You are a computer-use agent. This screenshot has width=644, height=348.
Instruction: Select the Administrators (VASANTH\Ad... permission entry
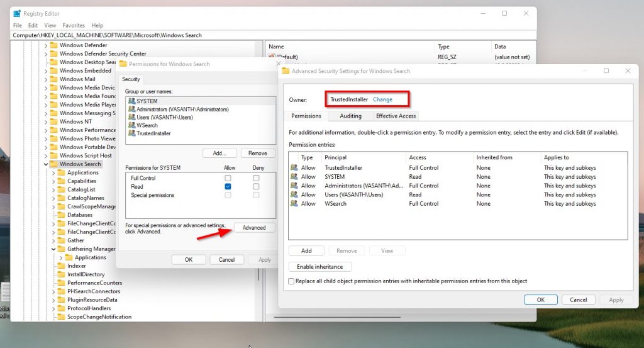click(x=458, y=186)
